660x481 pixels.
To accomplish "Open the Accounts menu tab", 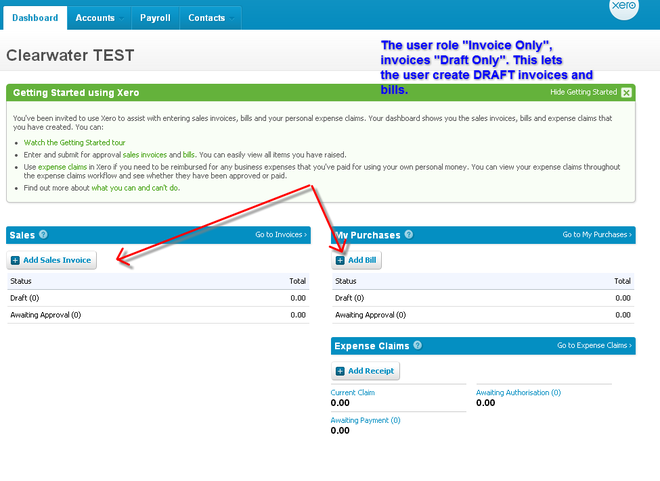I will [95, 18].
